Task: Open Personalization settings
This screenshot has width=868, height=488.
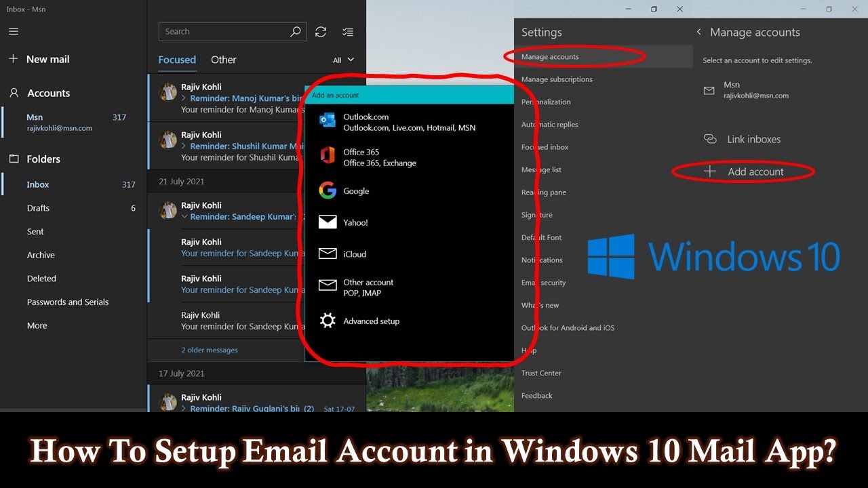Action: tap(546, 102)
